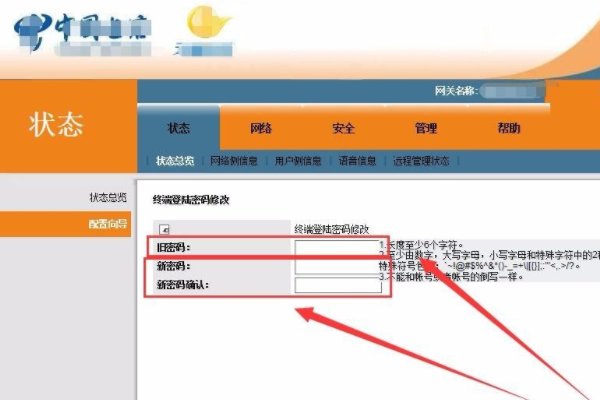Click the 新密码确认 input field
Image resolution: width=600 pixels, height=400 pixels.
(x=338, y=285)
